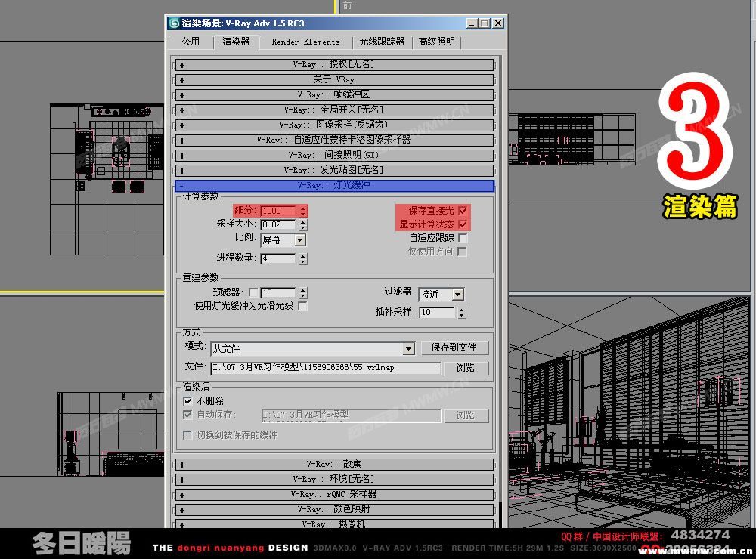Click the 进程数量 value field
Viewport: 756px width, 559px height.
tap(279, 259)
